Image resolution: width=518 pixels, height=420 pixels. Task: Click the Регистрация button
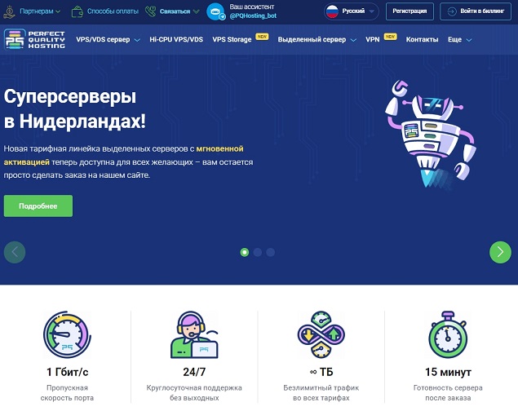click(410, 11)
